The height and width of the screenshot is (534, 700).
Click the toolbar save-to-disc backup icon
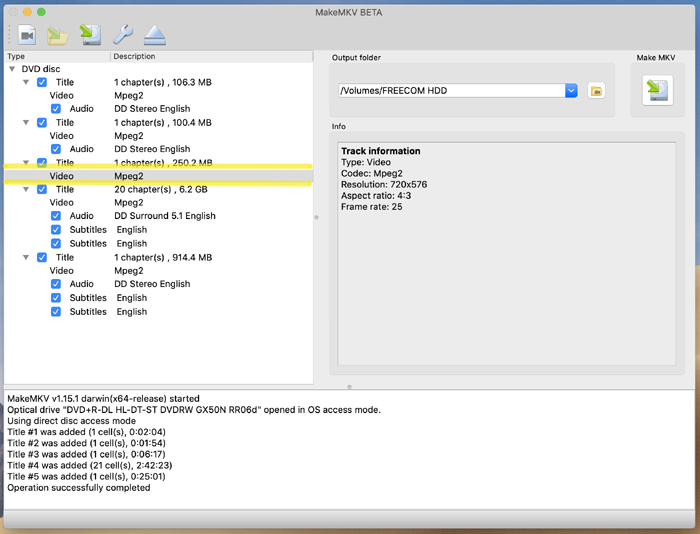pos(90,35)
